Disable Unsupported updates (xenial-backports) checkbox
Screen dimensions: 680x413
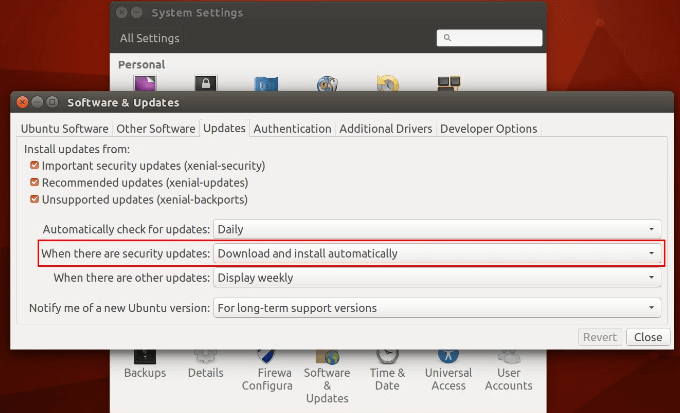click(x=35, y=200)
